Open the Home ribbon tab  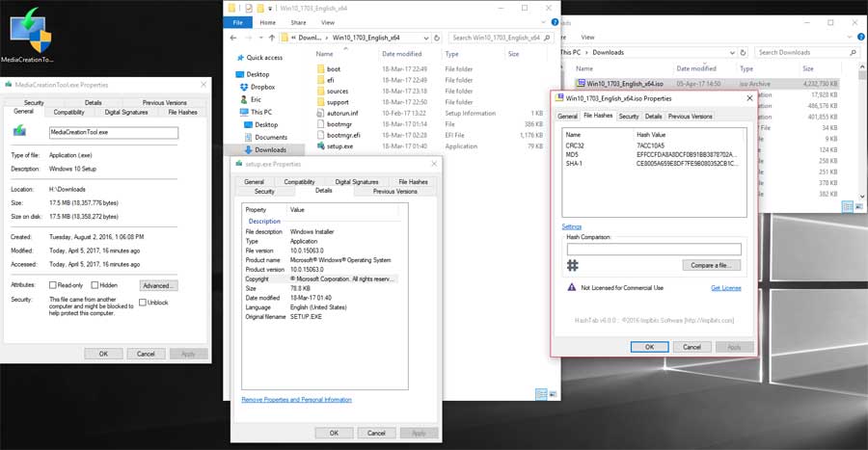(268, 23)
